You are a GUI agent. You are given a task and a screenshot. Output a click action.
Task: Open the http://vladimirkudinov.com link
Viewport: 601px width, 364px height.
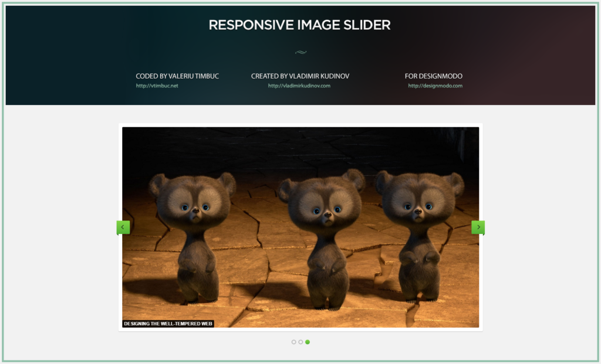[299, 86]
